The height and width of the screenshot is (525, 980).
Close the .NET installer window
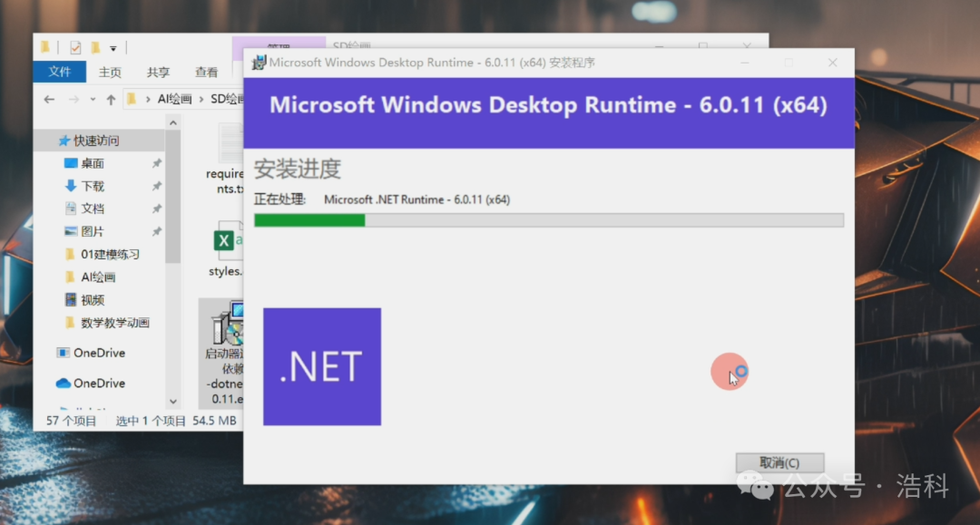[x=832, y=63]
